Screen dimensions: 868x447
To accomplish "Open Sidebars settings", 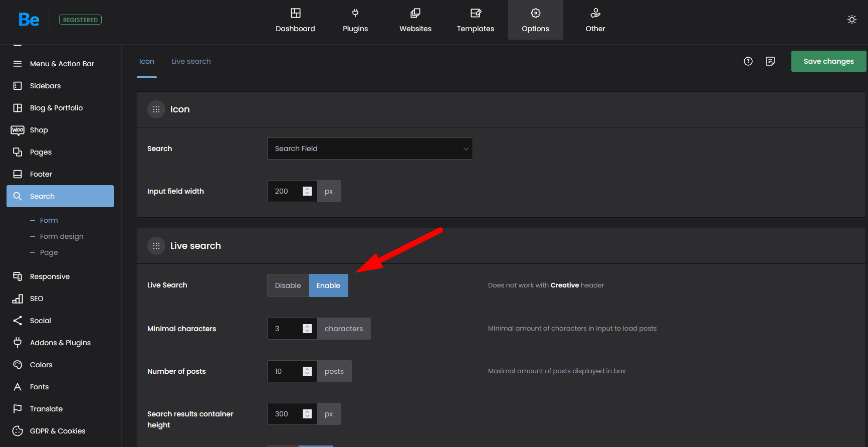I will click(x=60, y=86).
